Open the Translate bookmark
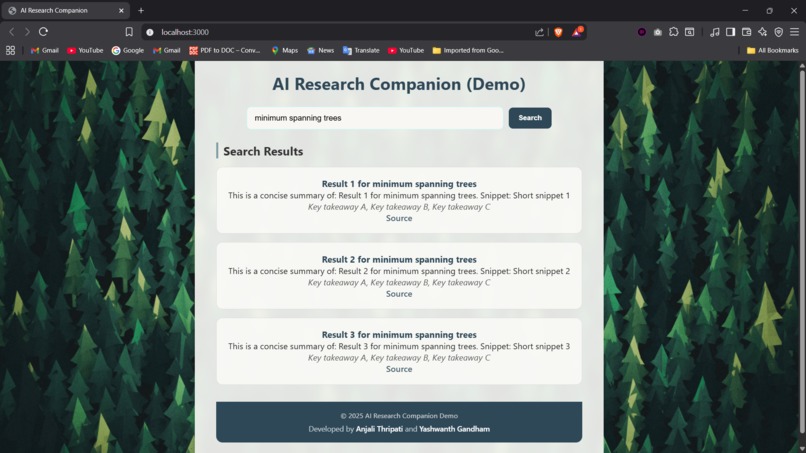This screenshot has width=806, height=453. tap(361, 50)
